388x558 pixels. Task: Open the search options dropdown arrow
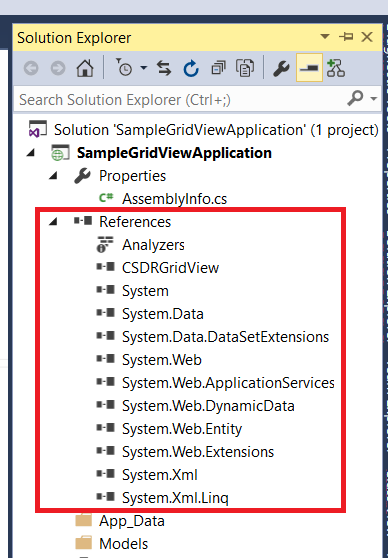tap(373, 99)
